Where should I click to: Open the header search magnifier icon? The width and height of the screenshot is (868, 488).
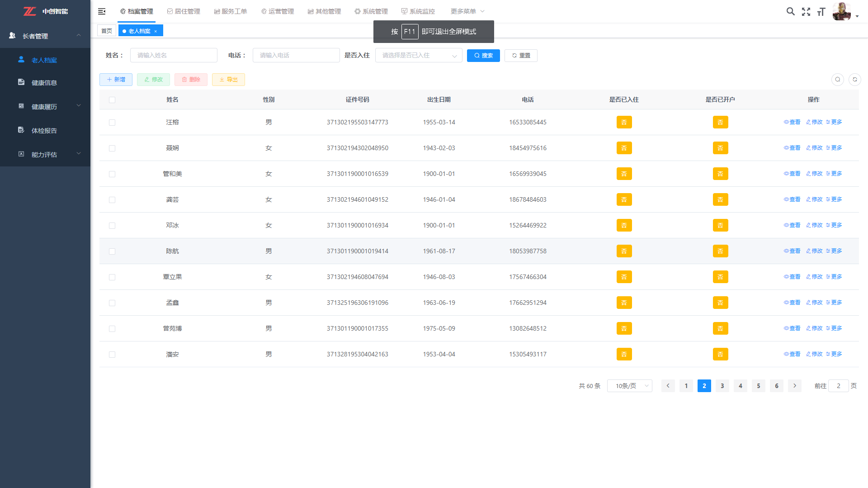790,11
